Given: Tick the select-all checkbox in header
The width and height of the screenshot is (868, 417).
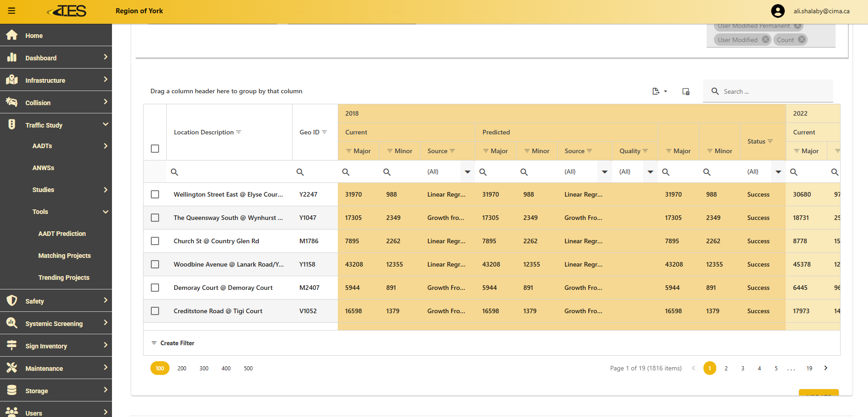Looking at the screenshot, I should [155, 149].
